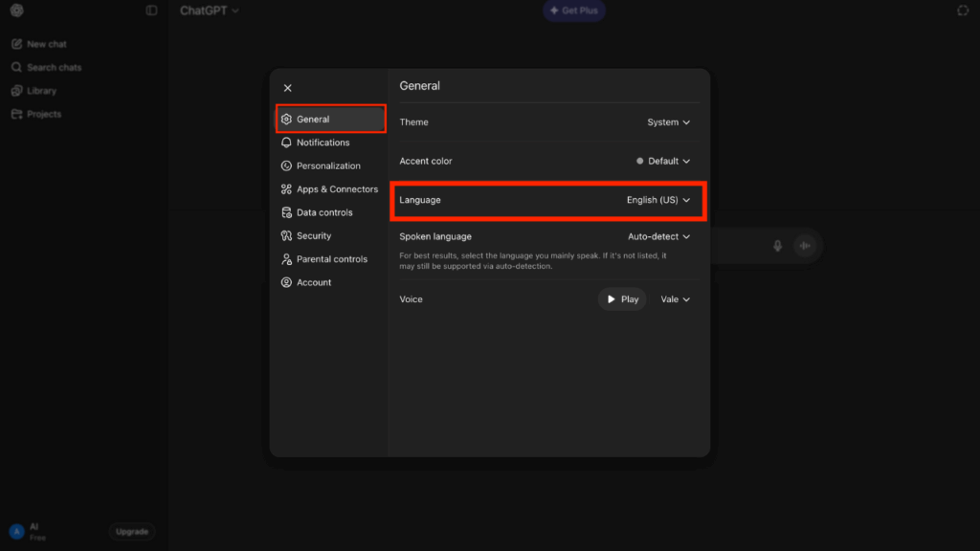Play the voice preview
The height and width of the screenshot is (551, 980).
pos(622,299)
